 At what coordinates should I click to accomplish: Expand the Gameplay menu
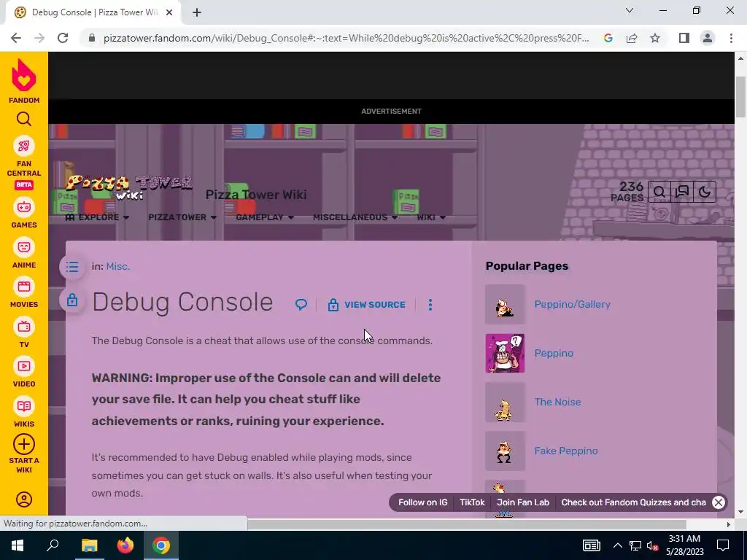265,217
